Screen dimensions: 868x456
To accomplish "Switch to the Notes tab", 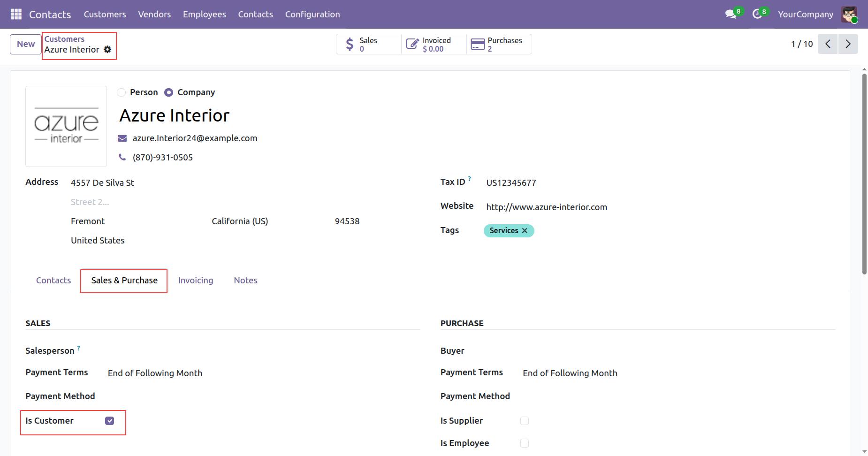I will (246, 281).
